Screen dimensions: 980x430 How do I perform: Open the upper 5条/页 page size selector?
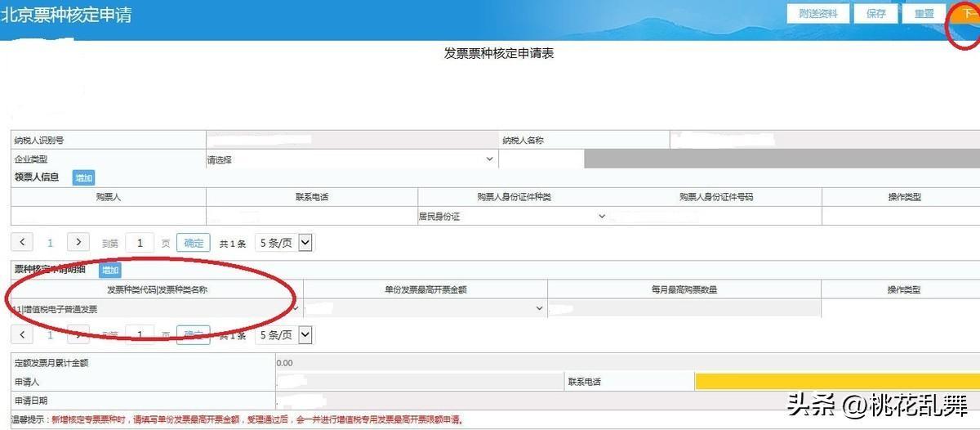[x=284, y=243]
